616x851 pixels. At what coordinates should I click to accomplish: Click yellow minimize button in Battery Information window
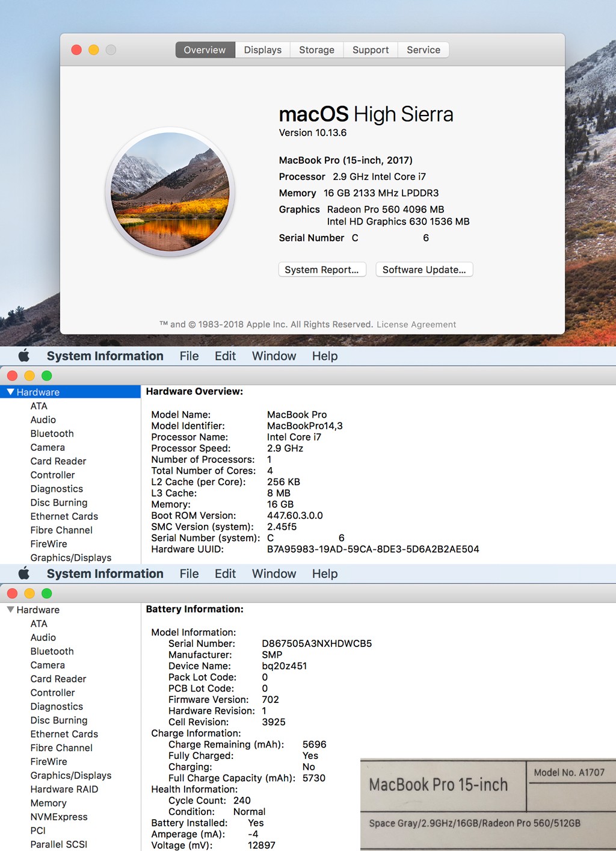click(29, 593)
